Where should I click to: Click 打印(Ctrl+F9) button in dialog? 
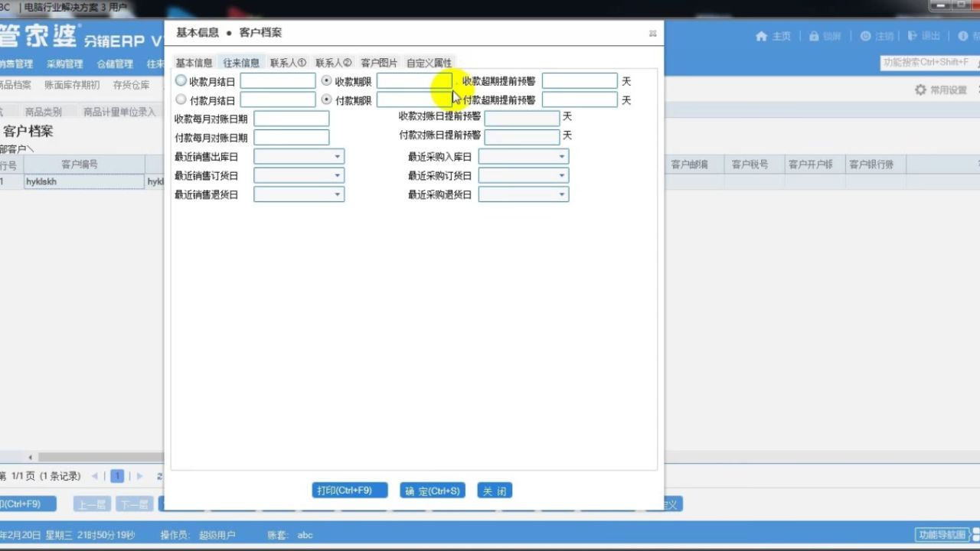[349, 491]
